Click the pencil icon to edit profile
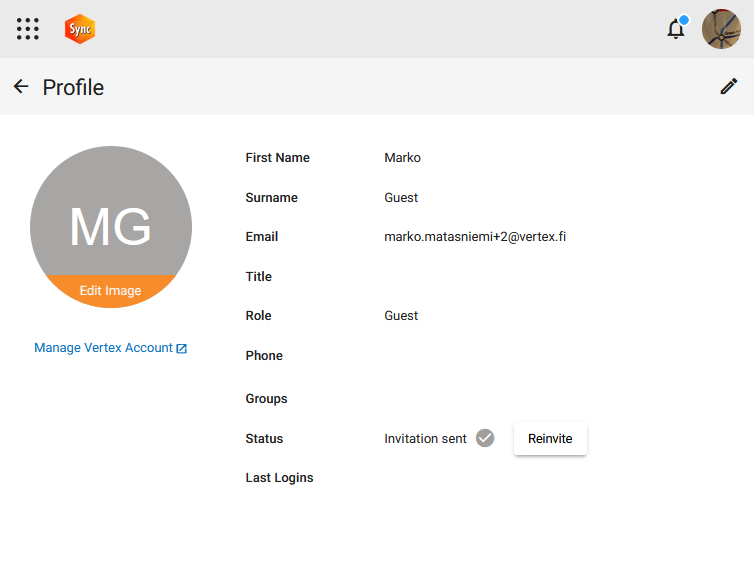 click(x=728, y=87)
